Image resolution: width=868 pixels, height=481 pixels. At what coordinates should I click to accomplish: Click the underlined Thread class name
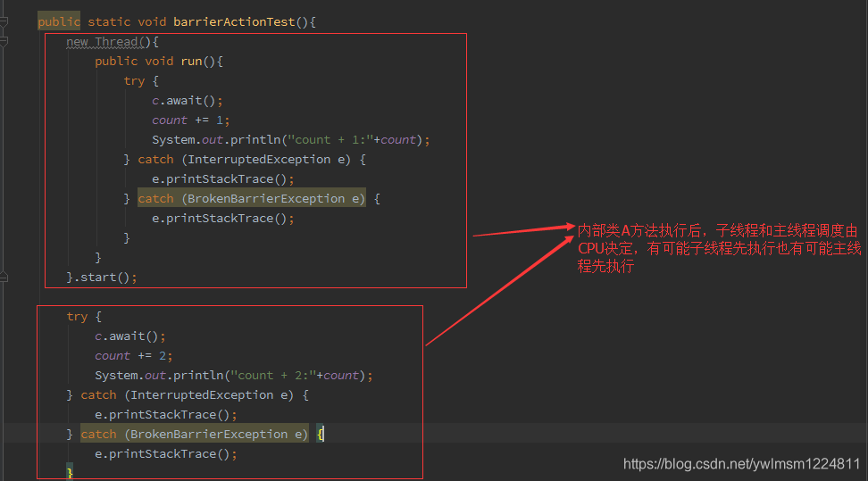coord(116,42)
